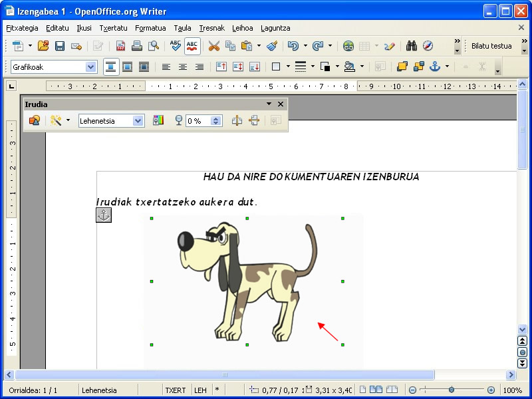532x399 pixels.
Task: Open Find & Replace binoculars icon
Action: point(411,46)
